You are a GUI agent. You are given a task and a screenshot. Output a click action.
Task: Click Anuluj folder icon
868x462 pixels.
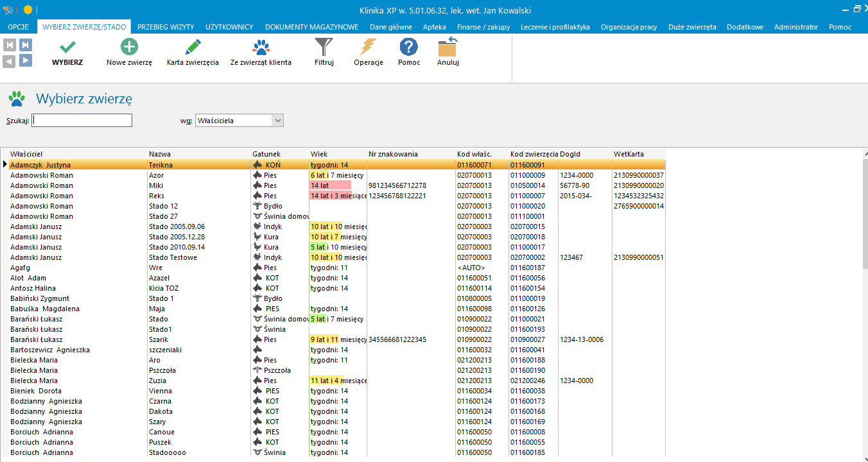tap(447, 47)
